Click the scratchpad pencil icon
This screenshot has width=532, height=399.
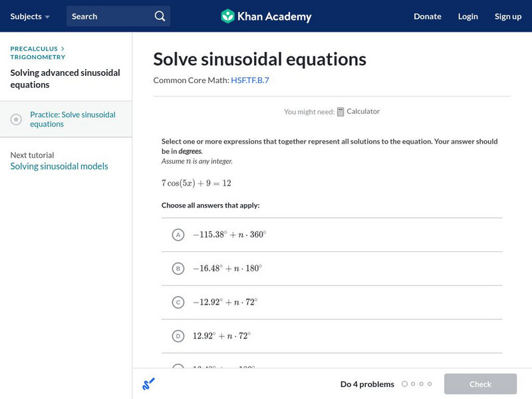pos(148,384)
